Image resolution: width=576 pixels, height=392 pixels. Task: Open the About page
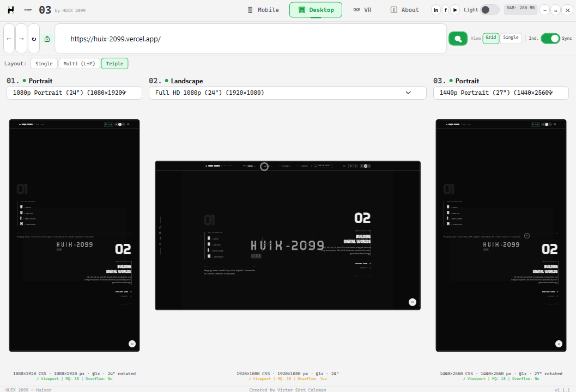tap(405, 10)
